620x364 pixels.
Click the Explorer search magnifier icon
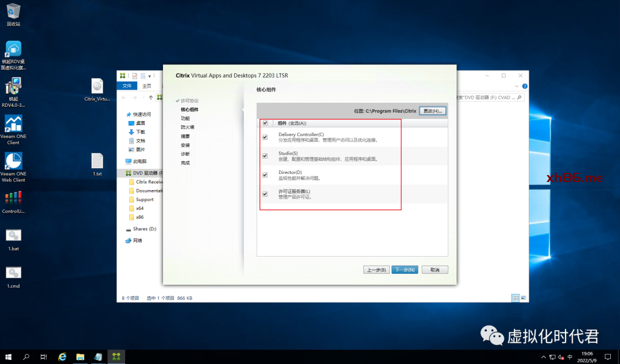click(x=519, y=98)
